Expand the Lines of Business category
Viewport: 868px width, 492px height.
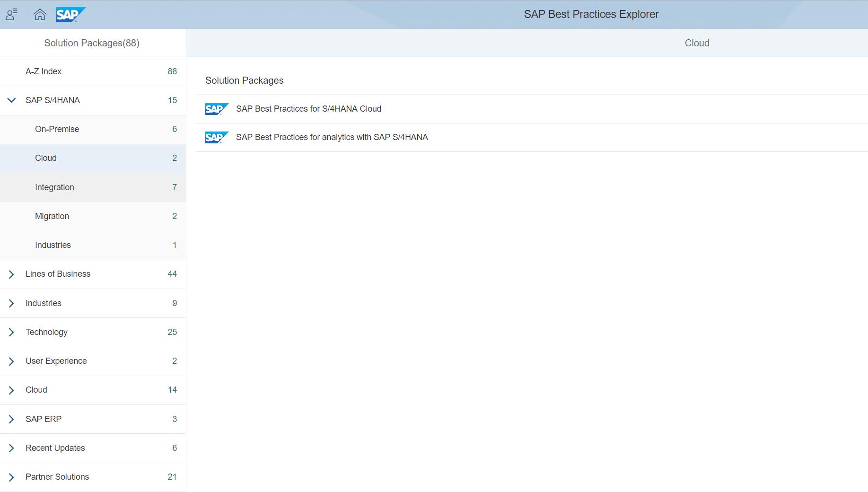pyautogui.click(x=11, y=274)
